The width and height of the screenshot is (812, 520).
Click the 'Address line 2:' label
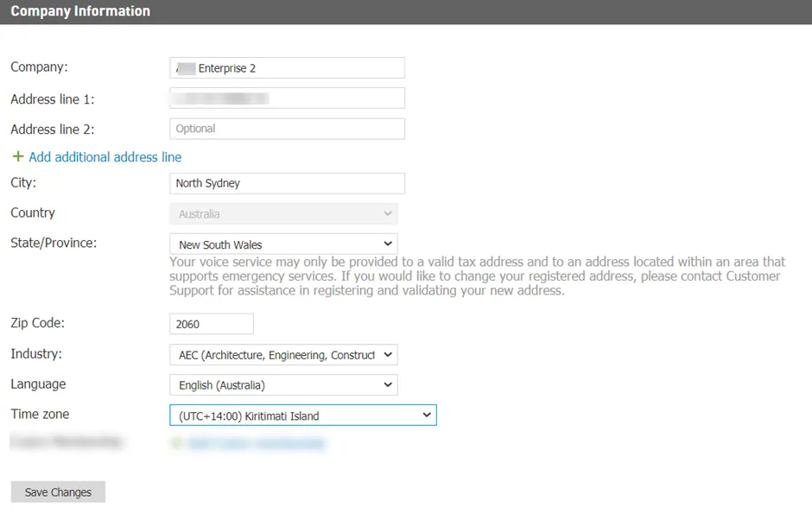click(x=53, y=130)
